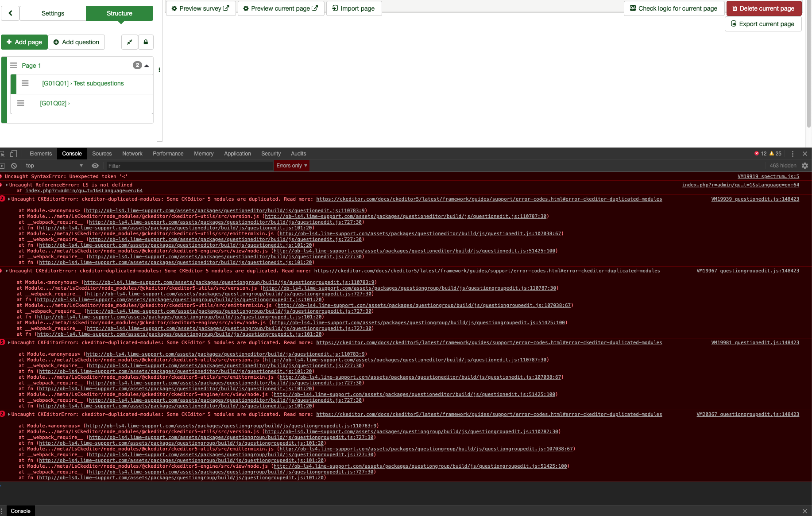Clear console with the ban icon
The height and width of the screenshot is (516, 812).
(14, 166)
